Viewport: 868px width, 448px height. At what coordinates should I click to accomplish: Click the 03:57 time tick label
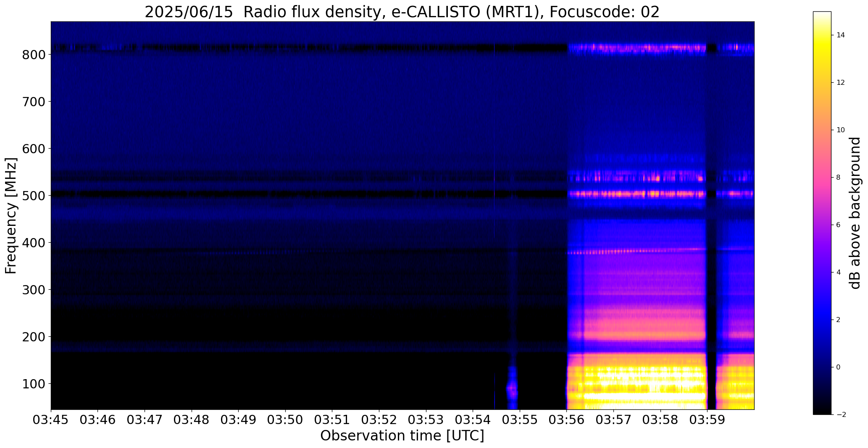(x=614, y=420)
